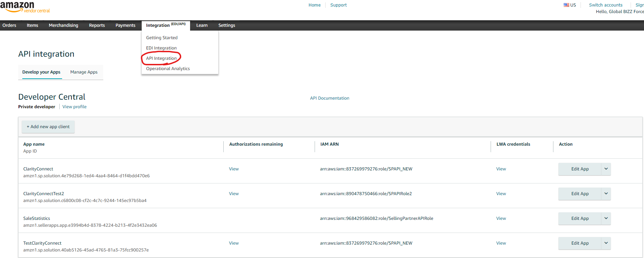Select Getting Started from Integration dropdown
The image size is (644, 258).
[162, 38]
